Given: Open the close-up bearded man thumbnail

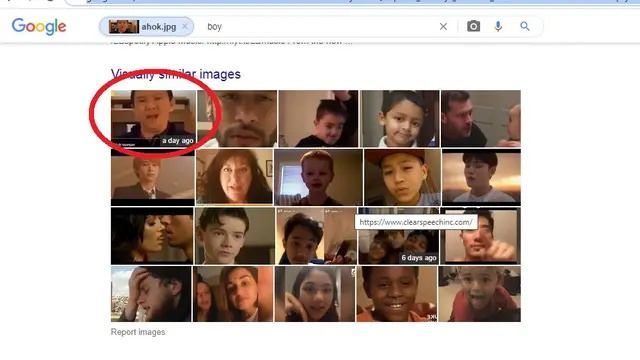Looking at the screenshot, I should (x=237, y=119).
